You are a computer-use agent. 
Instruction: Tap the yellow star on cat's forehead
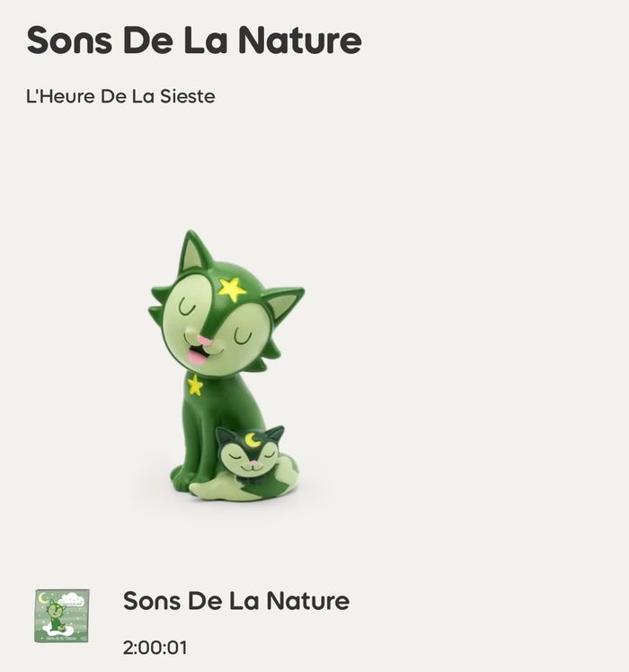232,288
